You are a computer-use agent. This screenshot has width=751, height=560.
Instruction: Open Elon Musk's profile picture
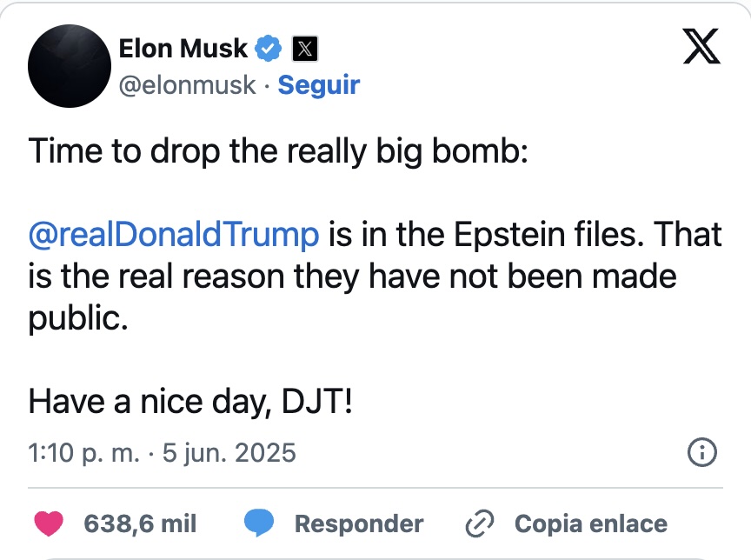pyautogui.click(x=68, y=67)
